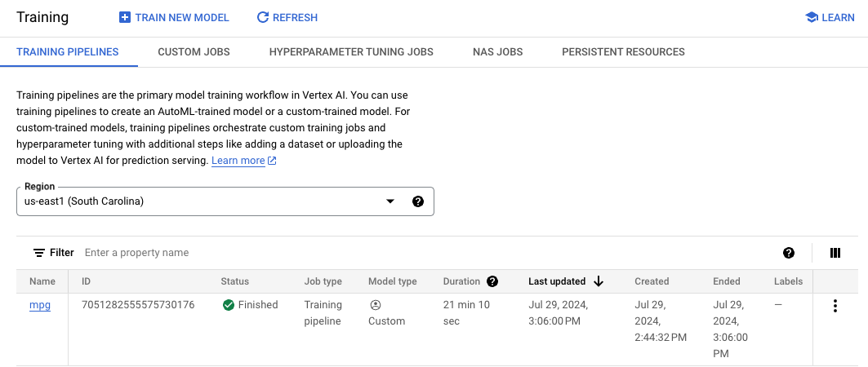
Task: Click the Model type column header
Action: [393, 281]
